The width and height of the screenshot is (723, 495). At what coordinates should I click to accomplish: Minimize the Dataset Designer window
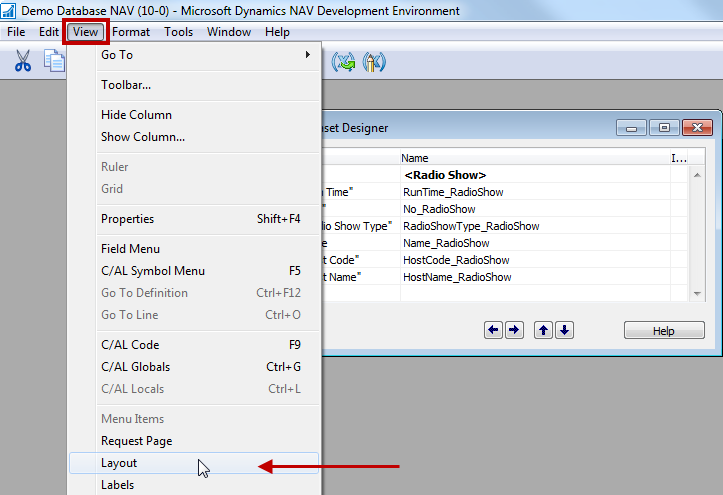(631, 128)
